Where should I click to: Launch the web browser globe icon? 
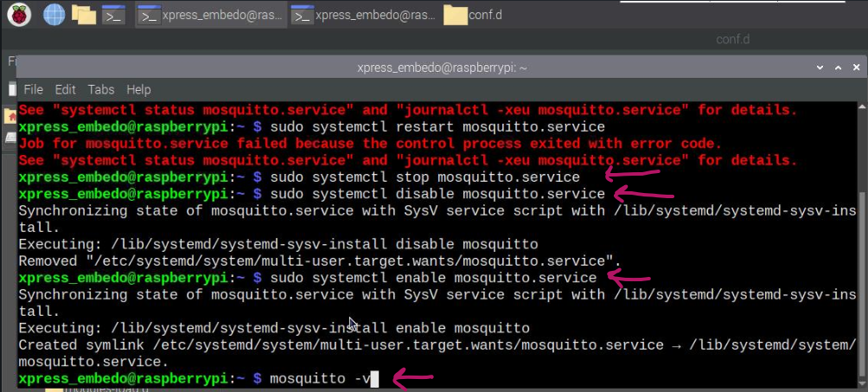[54, 15]
